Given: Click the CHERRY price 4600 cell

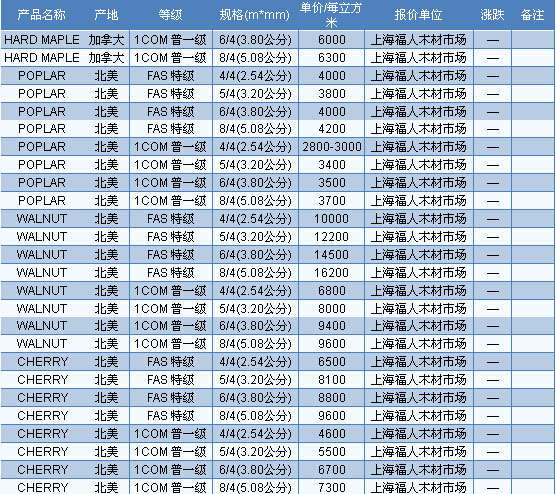Looking at the screenshot, I should point(332,434).
